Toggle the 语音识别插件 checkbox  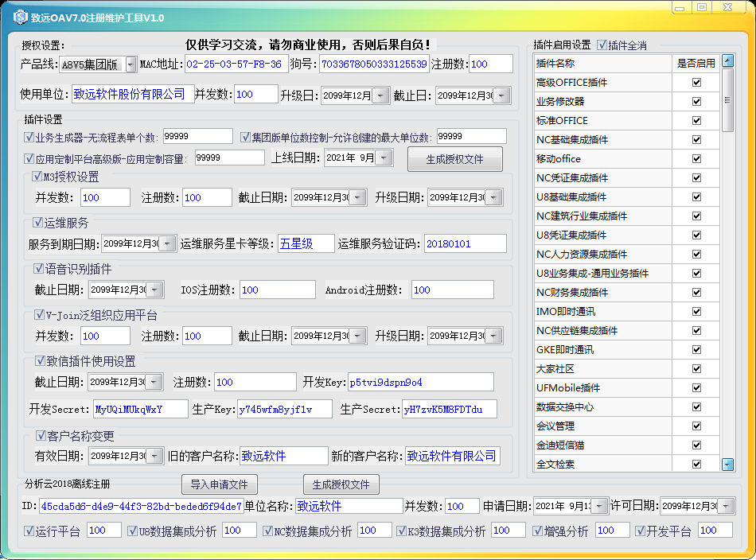38,268
